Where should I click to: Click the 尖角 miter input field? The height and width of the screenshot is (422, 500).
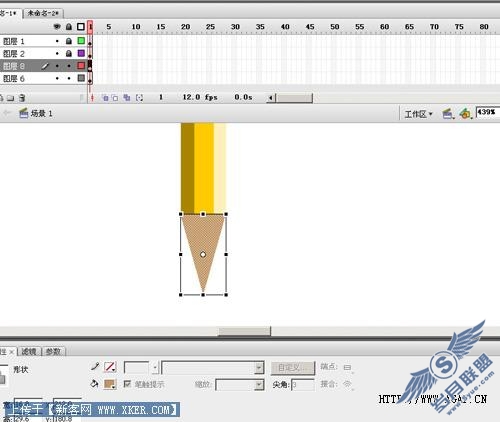pyautogui.click(x=303, y=385)
